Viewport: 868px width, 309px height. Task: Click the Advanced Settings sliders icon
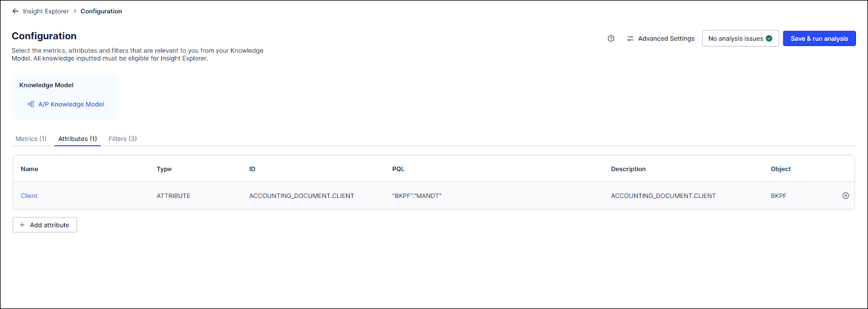coord(630,39)
